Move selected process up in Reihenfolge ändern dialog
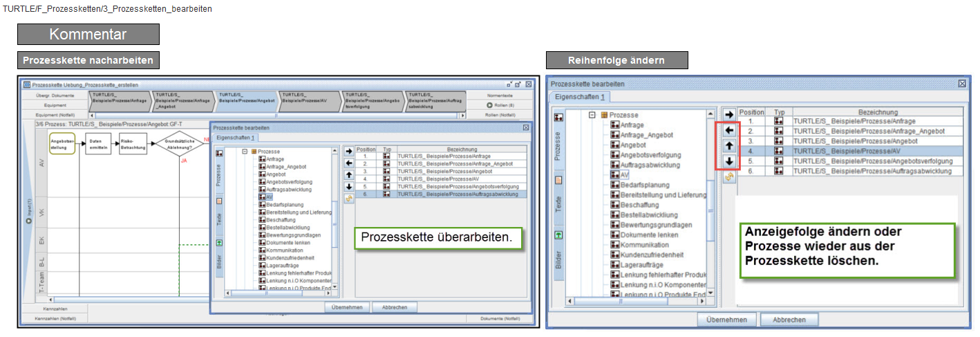The width and height of the screenshot is (980, 337). coord(728,146)
